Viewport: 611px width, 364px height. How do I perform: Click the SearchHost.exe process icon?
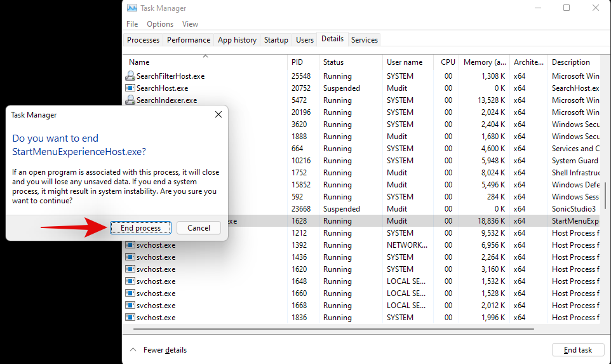coord(130,88)
